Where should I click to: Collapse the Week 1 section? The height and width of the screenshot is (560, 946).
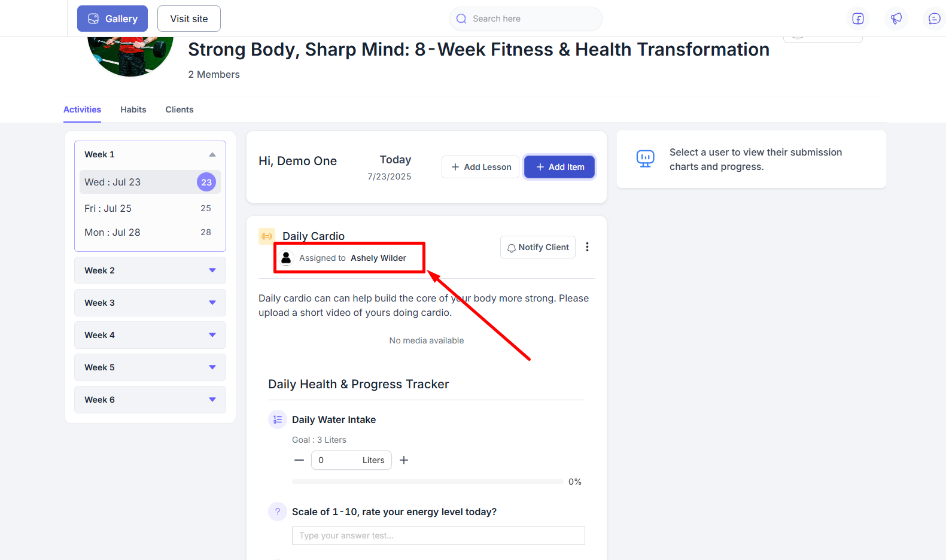click(212, 154)
